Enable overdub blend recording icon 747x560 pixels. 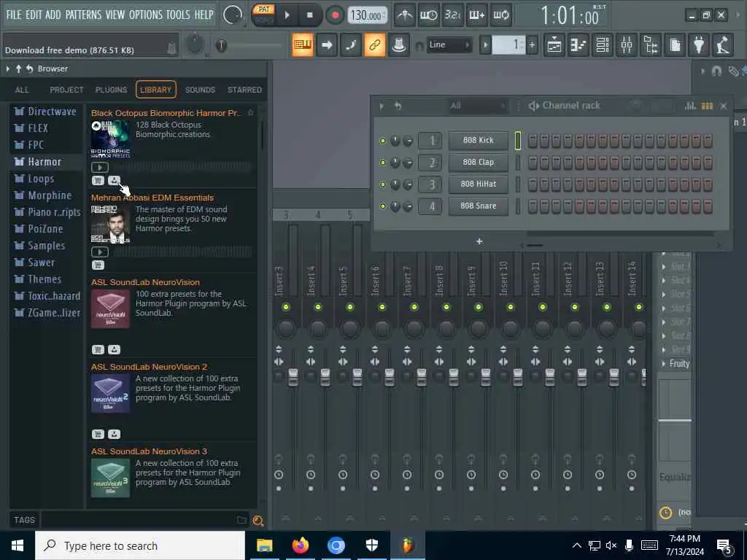477,15
